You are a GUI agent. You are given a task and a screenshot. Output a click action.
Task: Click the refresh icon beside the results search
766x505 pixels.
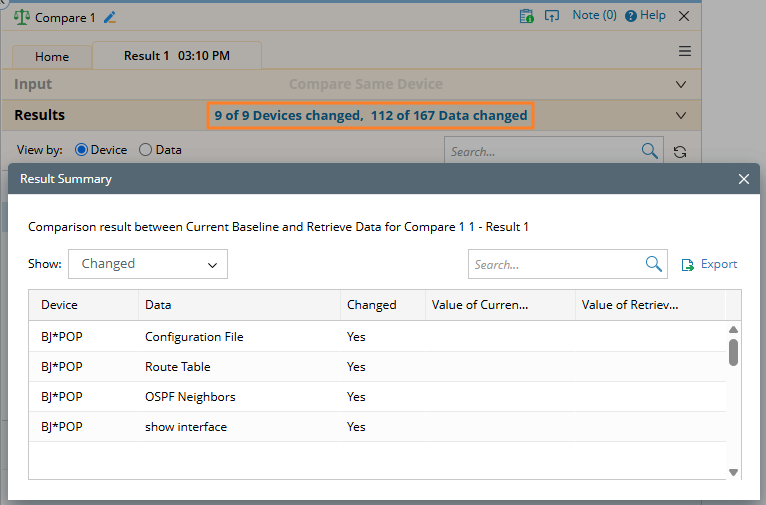coord(680,152)
